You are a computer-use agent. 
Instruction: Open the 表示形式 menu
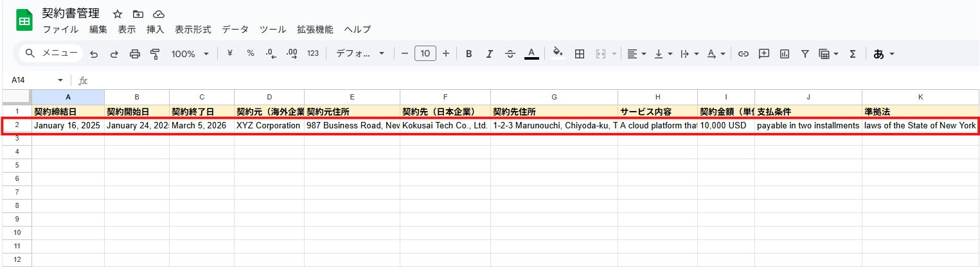pos(193,30)
